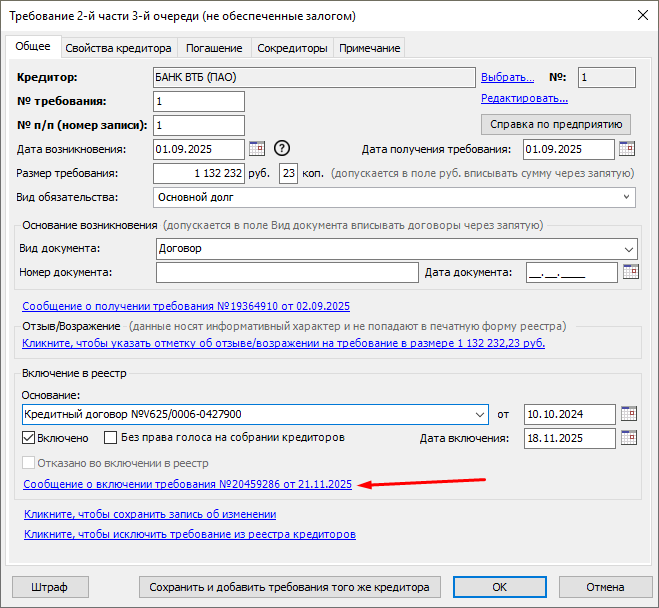The image size is (659, 608).
Task: Go to the Сокредиторы tab
Action: click(291, 48)
